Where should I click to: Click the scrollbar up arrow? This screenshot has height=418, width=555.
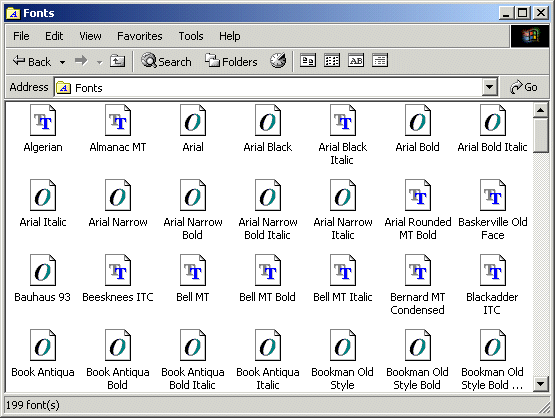pos(540,110)
